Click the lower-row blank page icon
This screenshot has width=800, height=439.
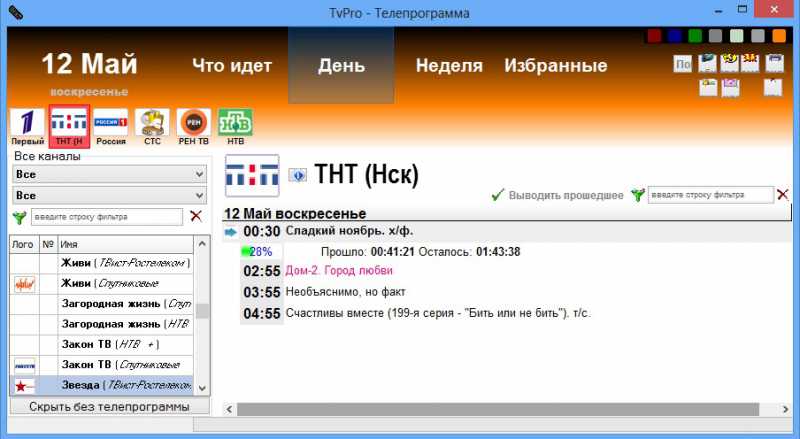[773, 87]
